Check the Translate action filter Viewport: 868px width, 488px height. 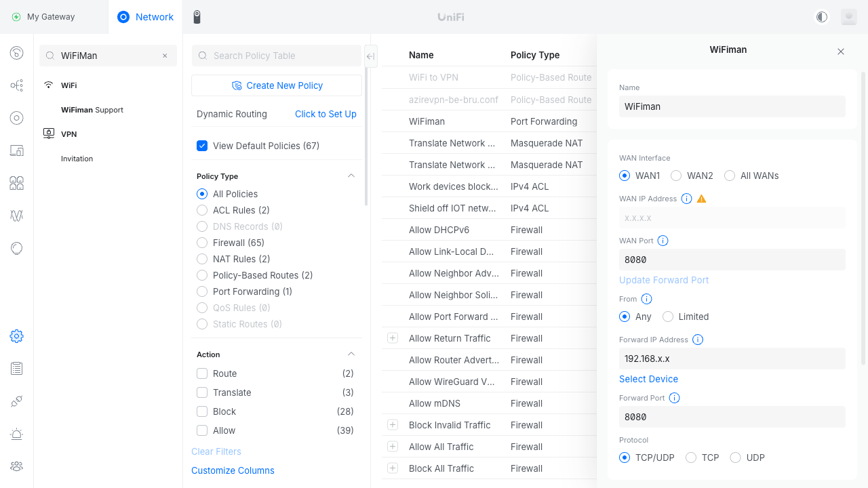202,392
